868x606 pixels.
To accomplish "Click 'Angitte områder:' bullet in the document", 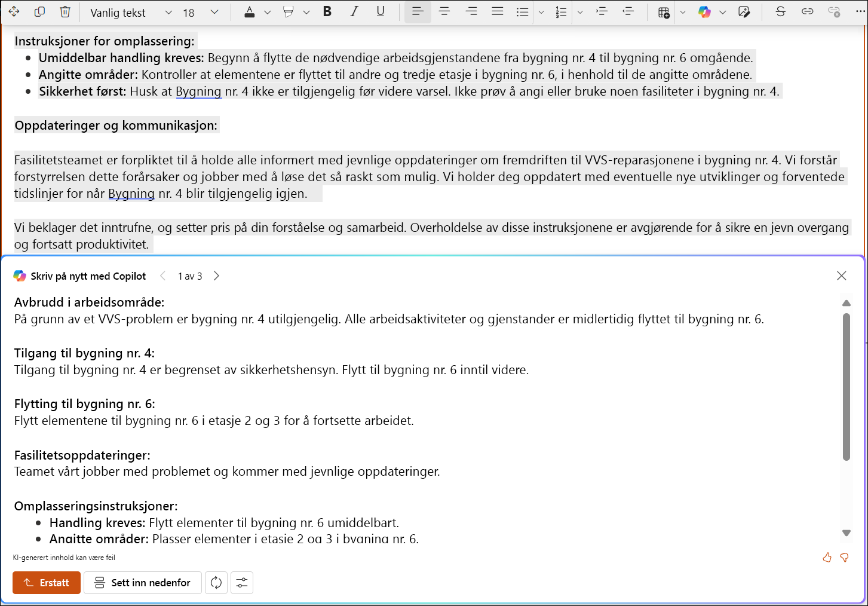I will (88, 75).
